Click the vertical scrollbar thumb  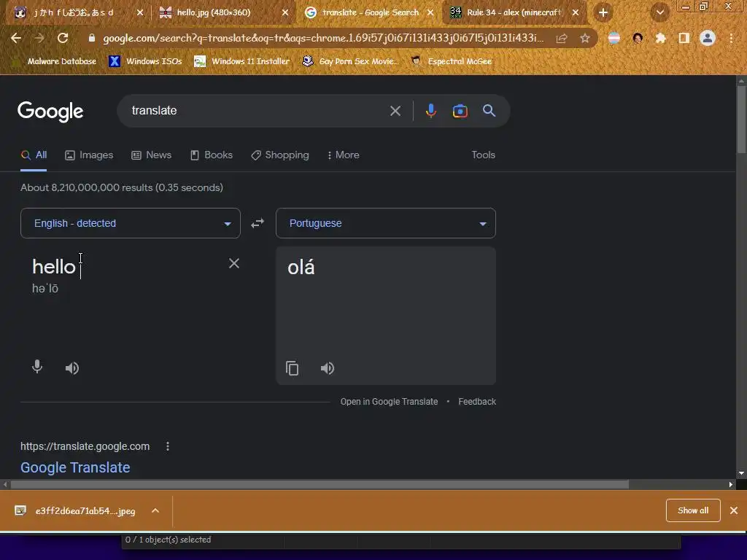[741, 119]
